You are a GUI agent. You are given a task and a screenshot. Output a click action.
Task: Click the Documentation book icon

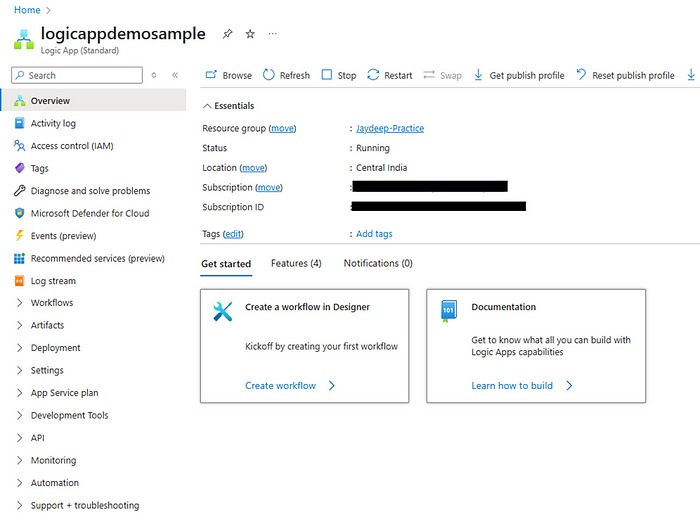point(448,311)
